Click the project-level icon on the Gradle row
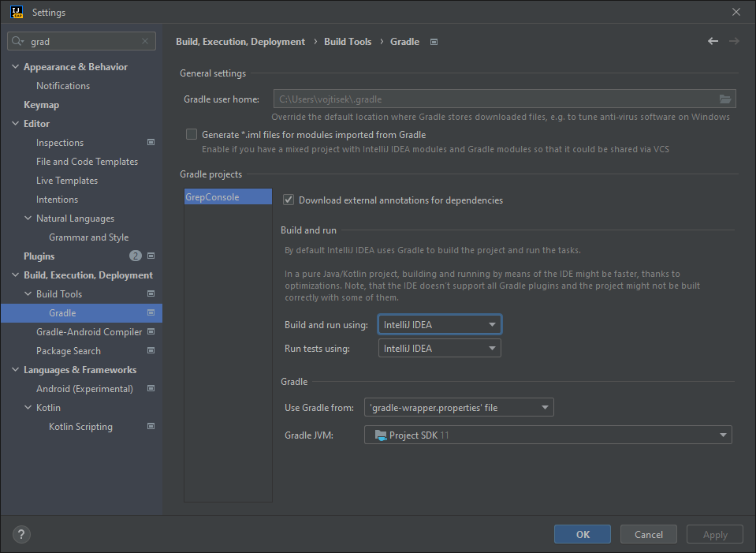 tap(151, 312)
